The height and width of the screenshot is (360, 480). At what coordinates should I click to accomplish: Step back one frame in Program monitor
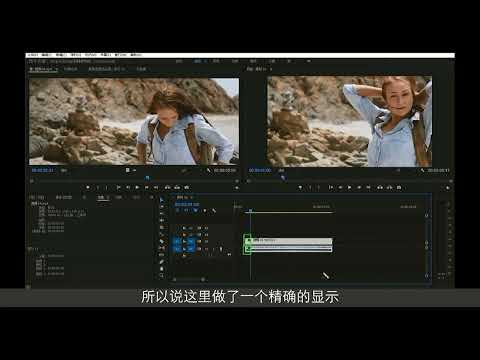coord(340,188)
